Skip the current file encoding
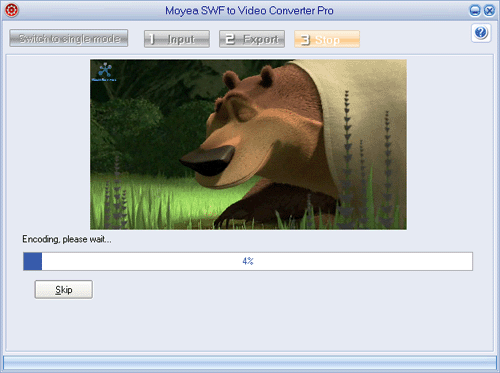The height and width of the screenshot is (373, 500). [64, 289]
